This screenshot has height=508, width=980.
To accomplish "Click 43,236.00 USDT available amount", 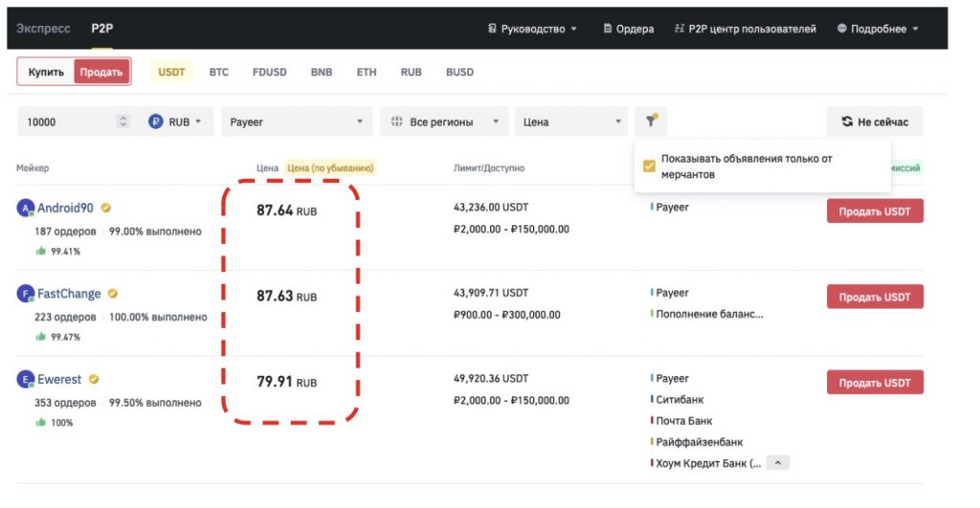I will click(x=491, y=207).
